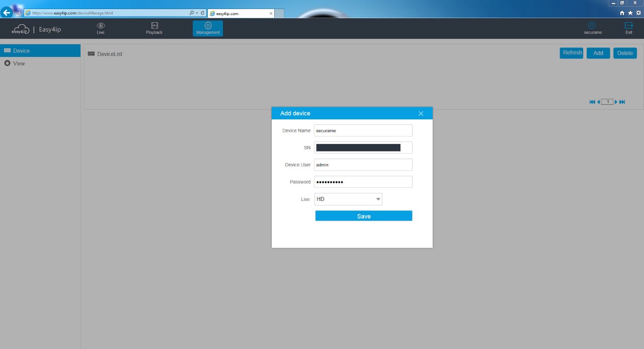Image resolution: width=644 pixels, height=349 pixels.
Task: Close the Add device dialog
Action: click(x=421, y=113)
